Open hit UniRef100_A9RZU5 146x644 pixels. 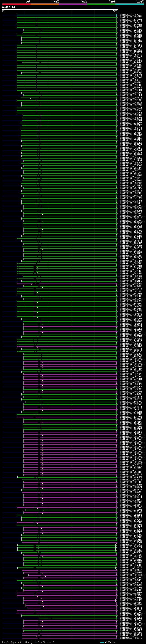tap(131, 37)
